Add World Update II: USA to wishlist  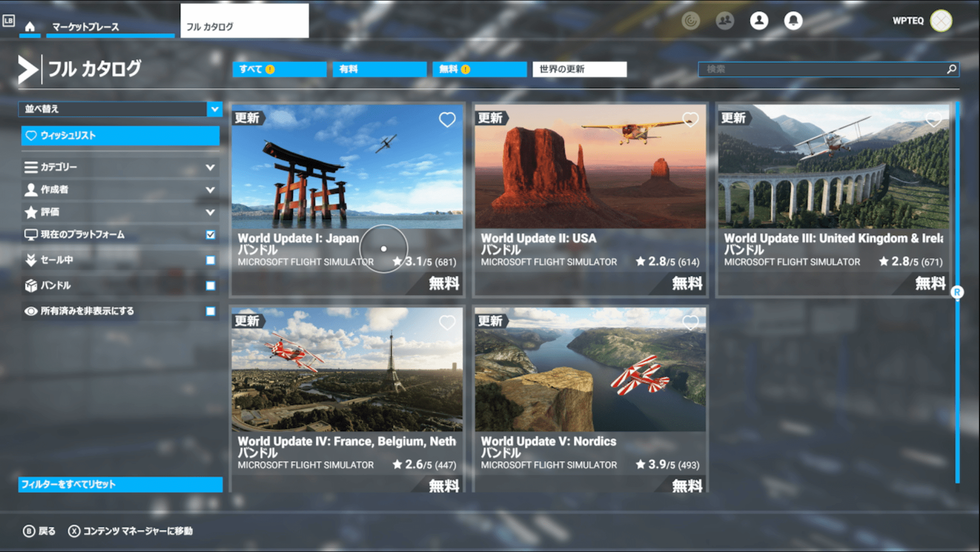point(690,120)
